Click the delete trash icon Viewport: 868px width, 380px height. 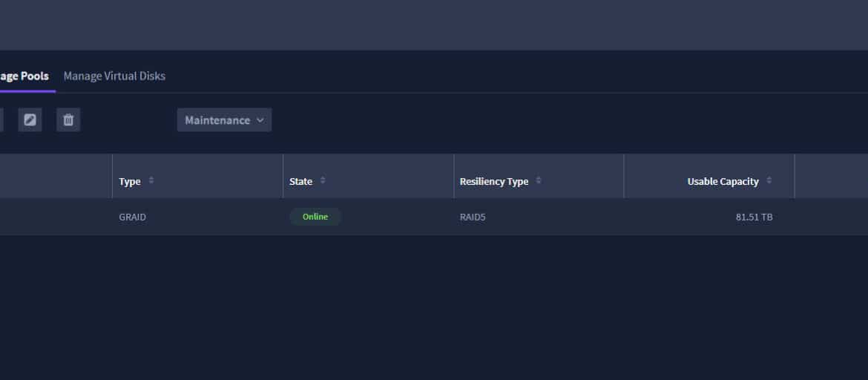(68, 119)
